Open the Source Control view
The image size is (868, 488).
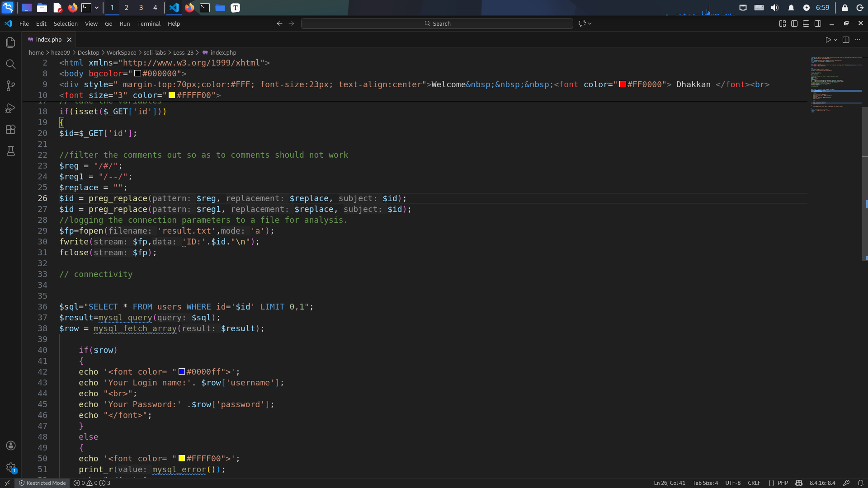(11, 86)
